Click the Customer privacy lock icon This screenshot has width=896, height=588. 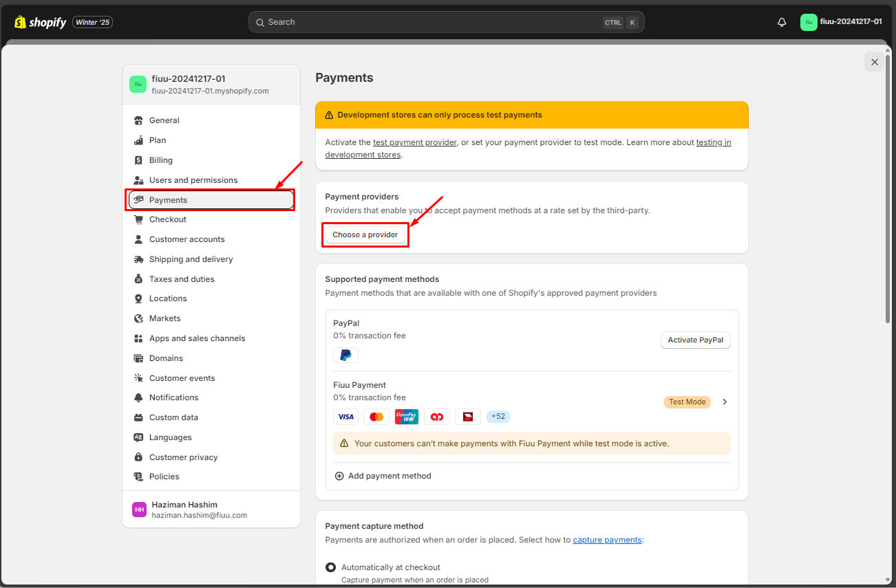(x=138, y=457)
